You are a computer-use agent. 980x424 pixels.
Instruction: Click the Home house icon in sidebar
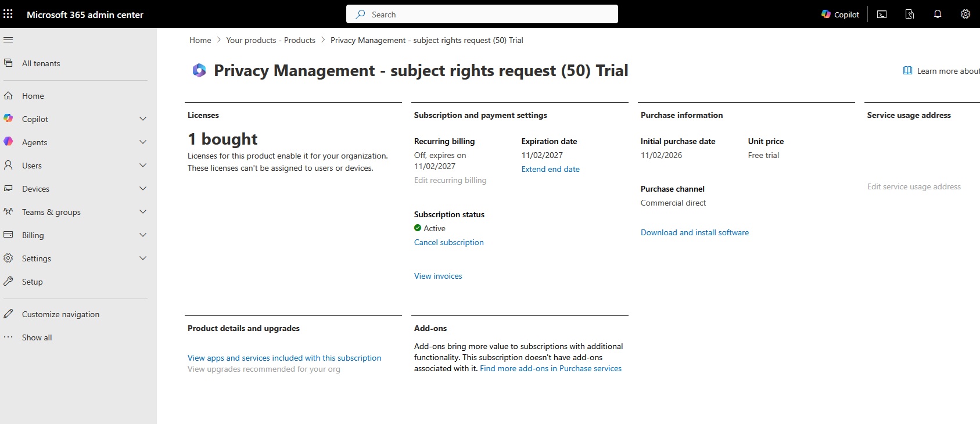click(8, 96)
